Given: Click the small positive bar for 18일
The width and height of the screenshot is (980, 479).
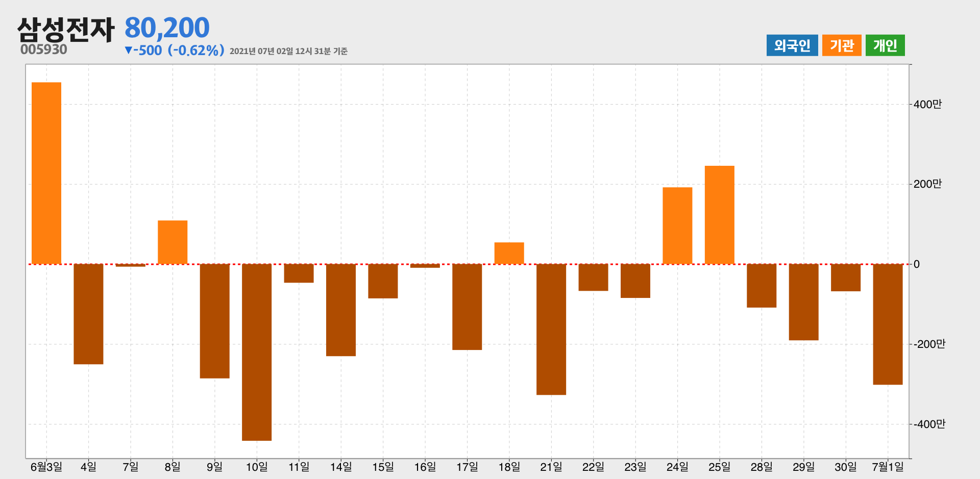Looking at the screenshot, I should (509, 253).
